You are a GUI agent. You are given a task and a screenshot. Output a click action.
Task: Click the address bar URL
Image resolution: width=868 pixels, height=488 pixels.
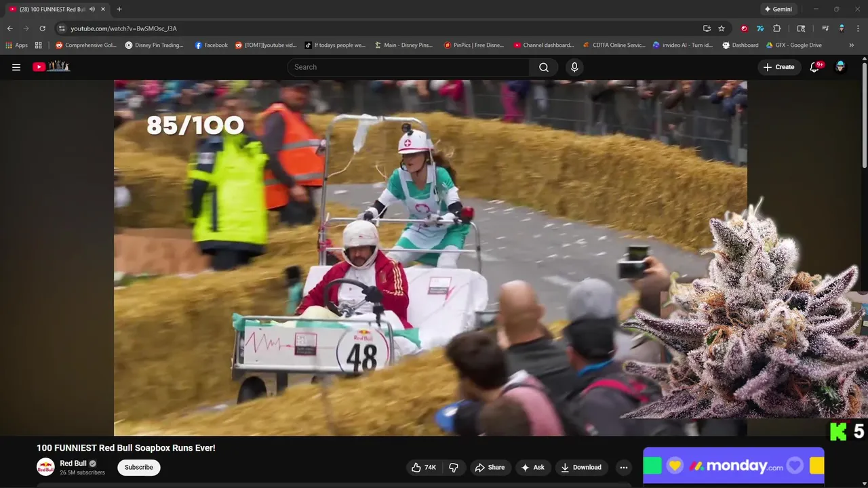[123, 28]
